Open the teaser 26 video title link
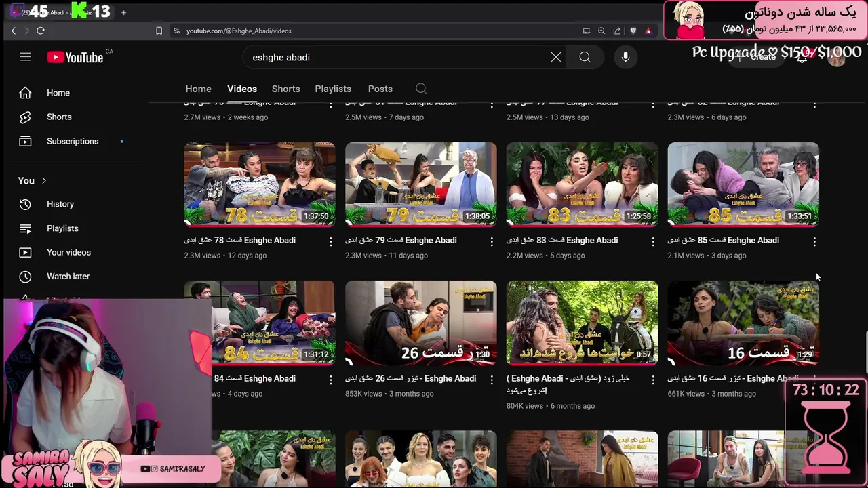This screenshot has height=488, width=868. point(410,378)
